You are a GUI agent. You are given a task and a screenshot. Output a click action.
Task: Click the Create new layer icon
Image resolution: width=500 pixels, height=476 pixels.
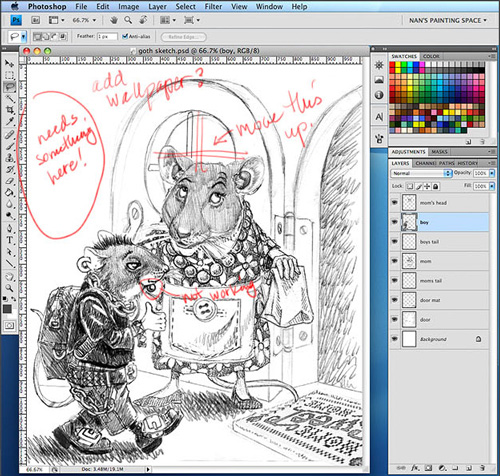[469, 468]
